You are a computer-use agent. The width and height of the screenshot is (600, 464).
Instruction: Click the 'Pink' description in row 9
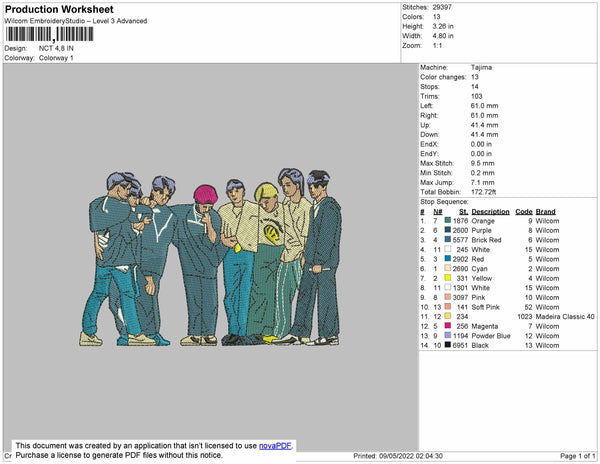[x=478, y=297]
